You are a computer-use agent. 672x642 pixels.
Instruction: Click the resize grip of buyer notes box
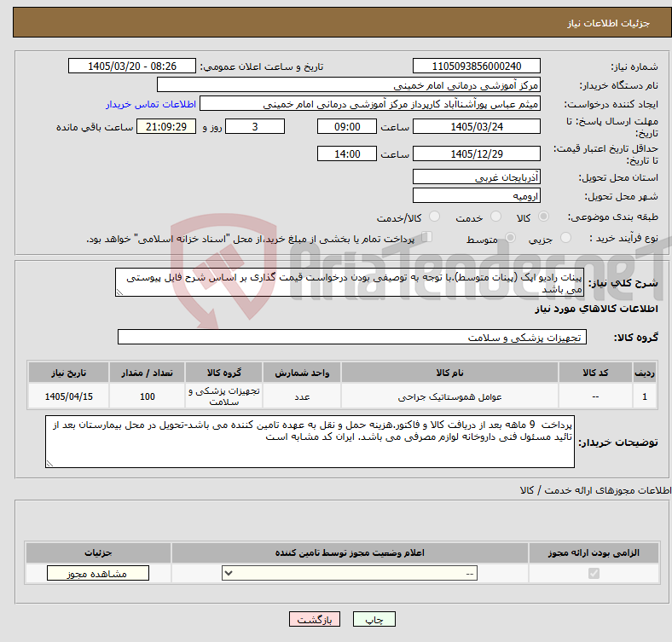coord(49,463)
